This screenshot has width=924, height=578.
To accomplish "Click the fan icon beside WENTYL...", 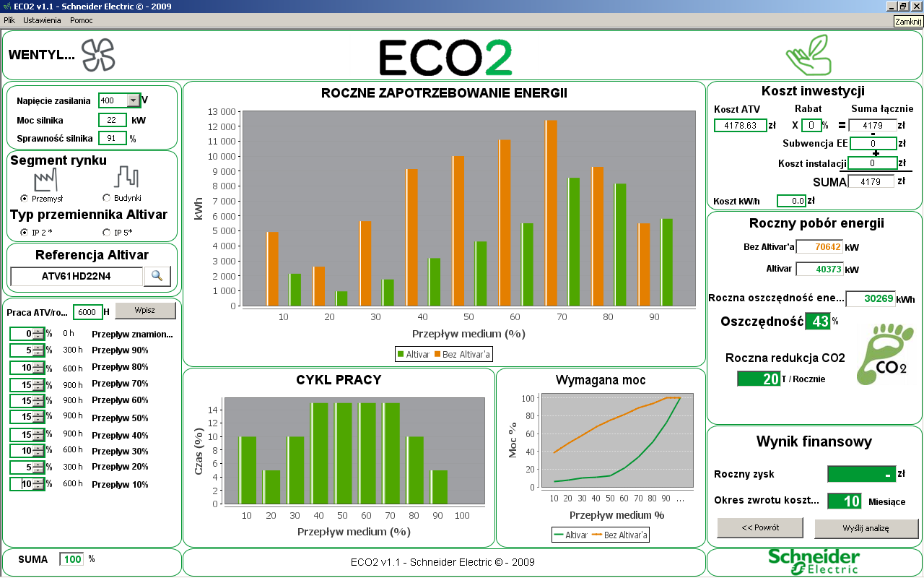I will click(x=98, y=55).
